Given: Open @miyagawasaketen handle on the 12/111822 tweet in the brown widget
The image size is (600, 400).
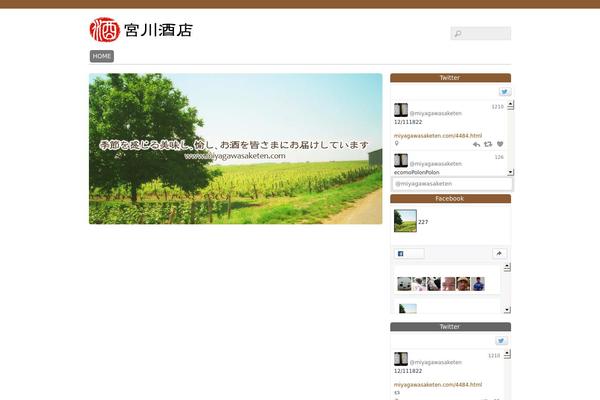Looking at the screenshot, I should [x=435, y=113].
